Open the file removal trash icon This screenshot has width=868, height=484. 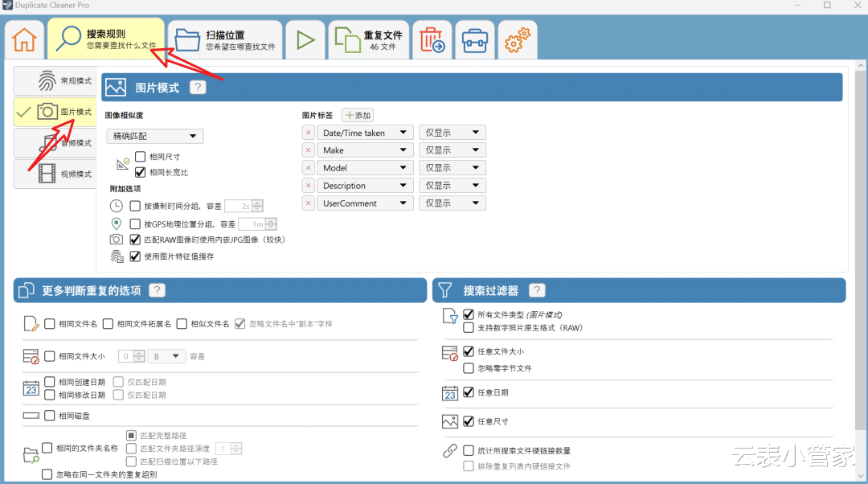[432, 40]
